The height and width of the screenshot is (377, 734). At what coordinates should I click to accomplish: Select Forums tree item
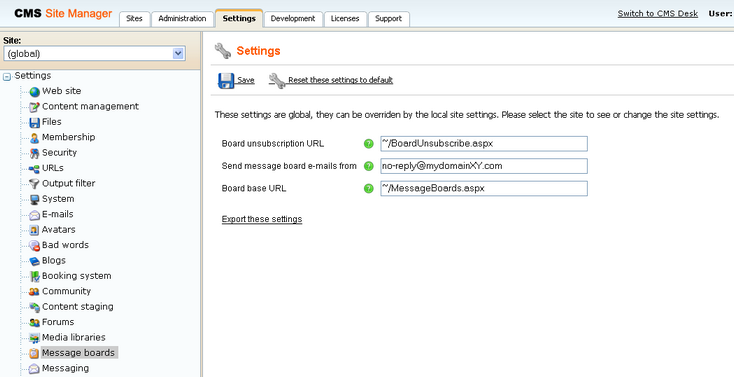pyautogui.click(x=58, y=322)
